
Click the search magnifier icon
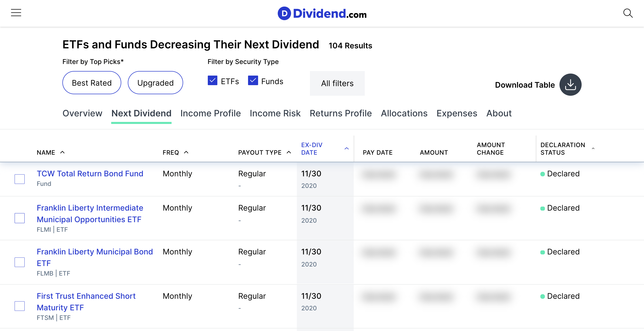click(x=628, y=13)
